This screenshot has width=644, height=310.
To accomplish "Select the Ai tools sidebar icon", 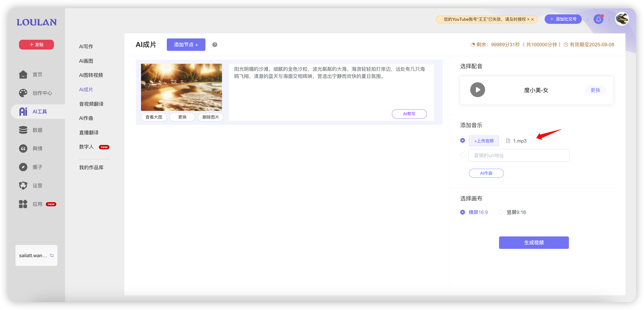I will coord(23,112).
